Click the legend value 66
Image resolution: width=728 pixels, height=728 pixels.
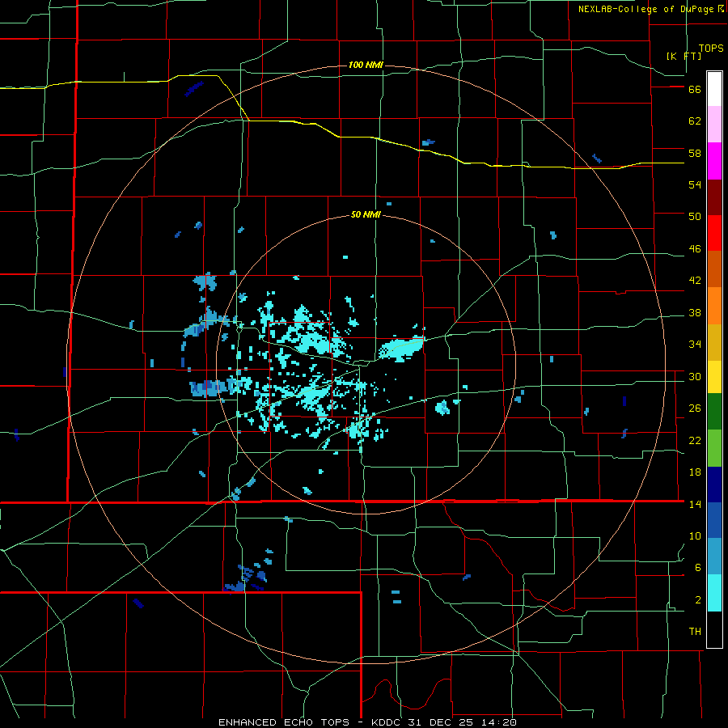click(x=695, y=89)
